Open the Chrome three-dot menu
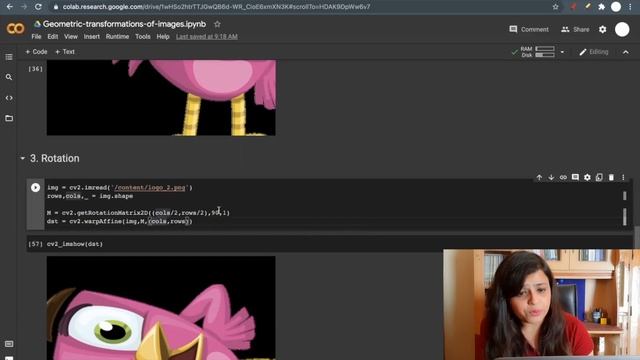This screenshot has width=640, height=360. pyautogui.click(x=631, y=7)
